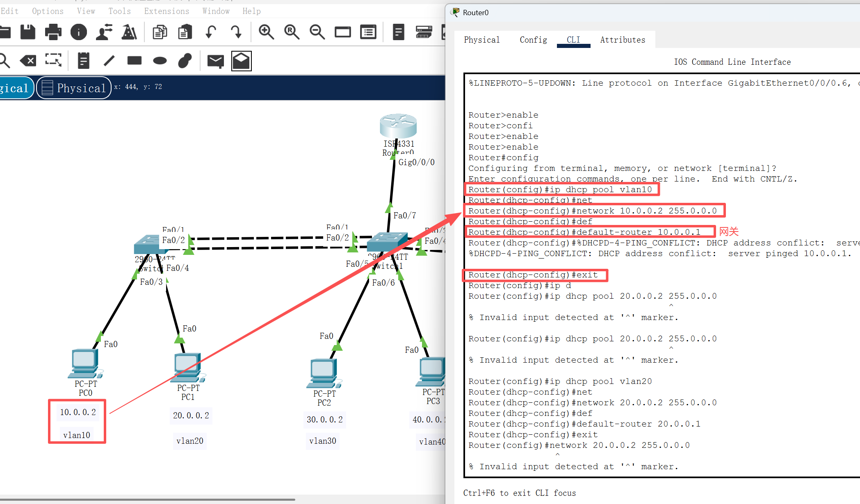Viewport: 860px width, 504px height.
Task: Open the Attributes tab of Router0
Action: tap(622, 40)
